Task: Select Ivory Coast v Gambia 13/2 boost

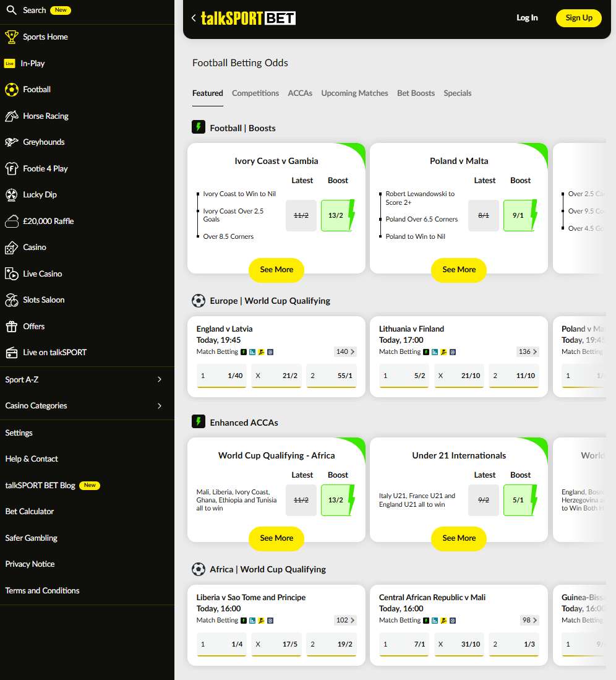Action: 337,215
